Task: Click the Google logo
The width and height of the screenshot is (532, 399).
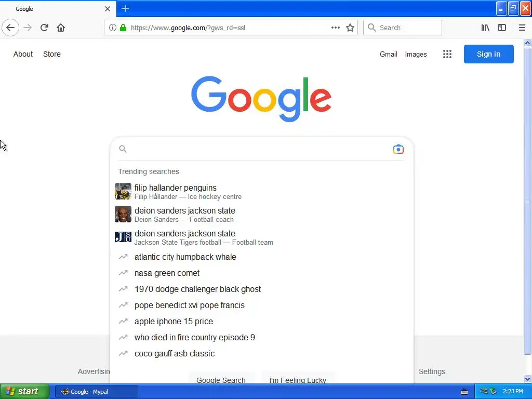Action: pos(261,99)
